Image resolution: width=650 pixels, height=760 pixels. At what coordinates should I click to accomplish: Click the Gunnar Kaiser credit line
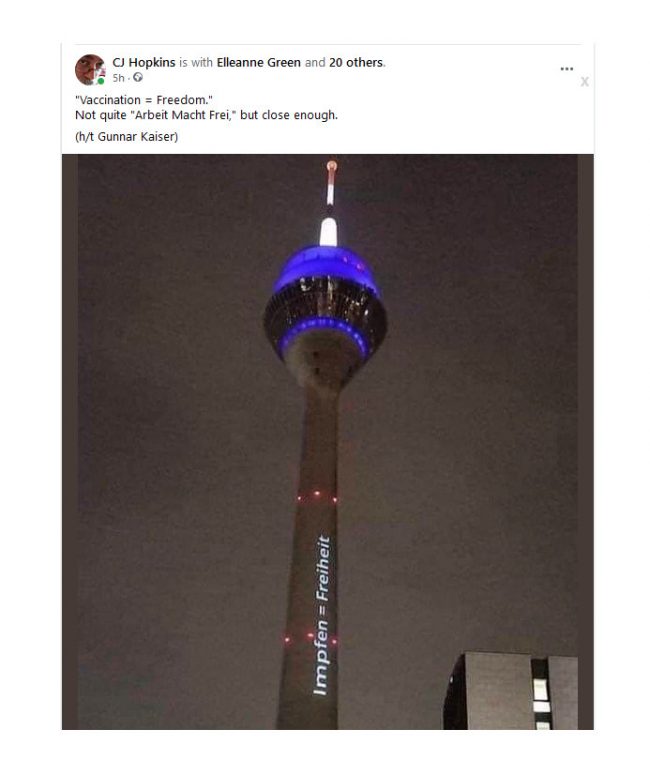tap(127, 137)
